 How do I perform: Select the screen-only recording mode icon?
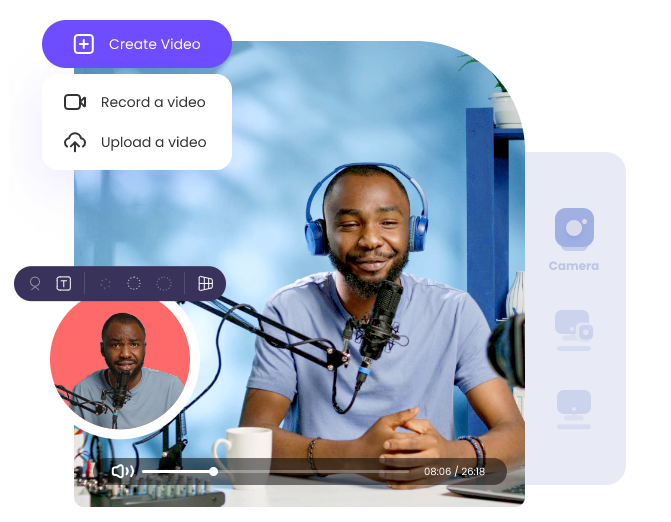coord(574,406)
